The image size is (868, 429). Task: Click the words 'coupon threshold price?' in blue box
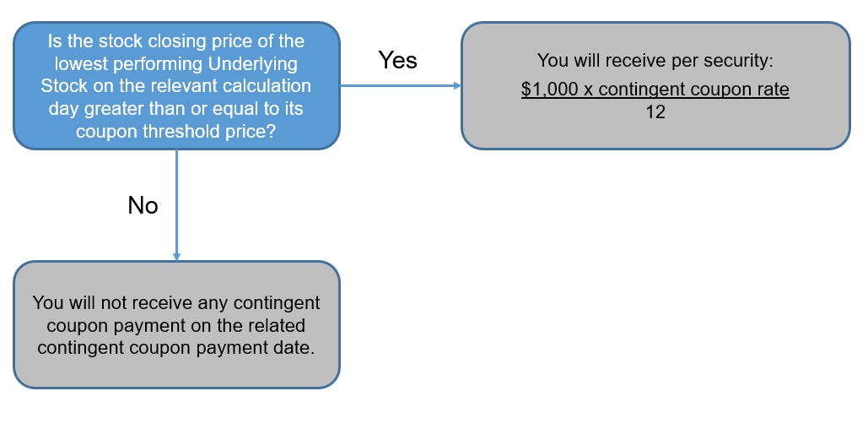tap(175, 132)
